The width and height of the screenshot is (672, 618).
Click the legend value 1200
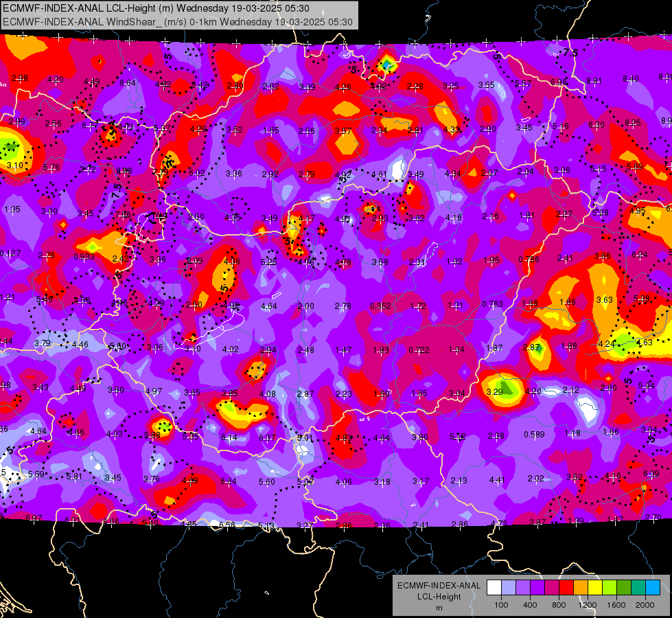point(587,605)
